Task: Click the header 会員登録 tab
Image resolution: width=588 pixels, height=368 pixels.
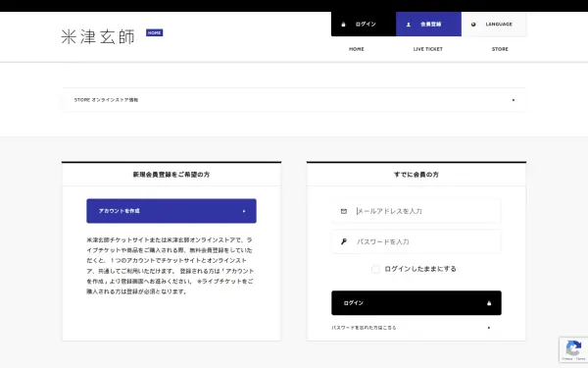Action: pyautogui.click(x=428, y=25)
